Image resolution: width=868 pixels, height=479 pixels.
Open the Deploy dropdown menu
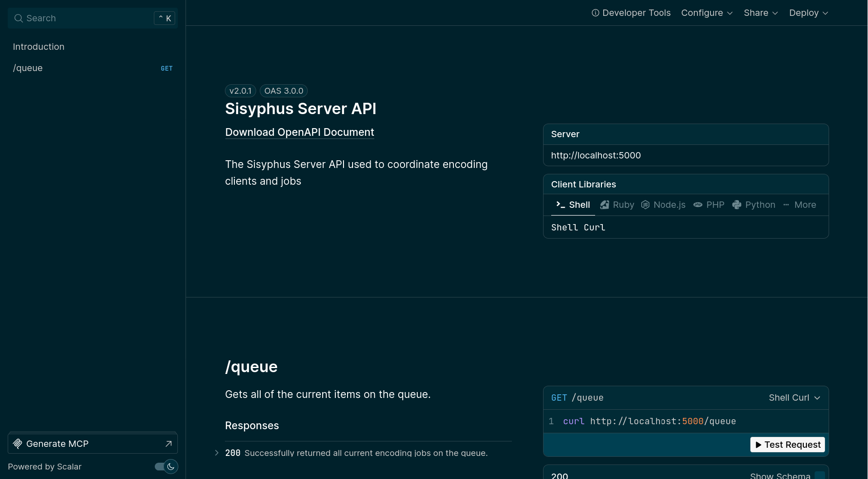(x=808, y=13)
